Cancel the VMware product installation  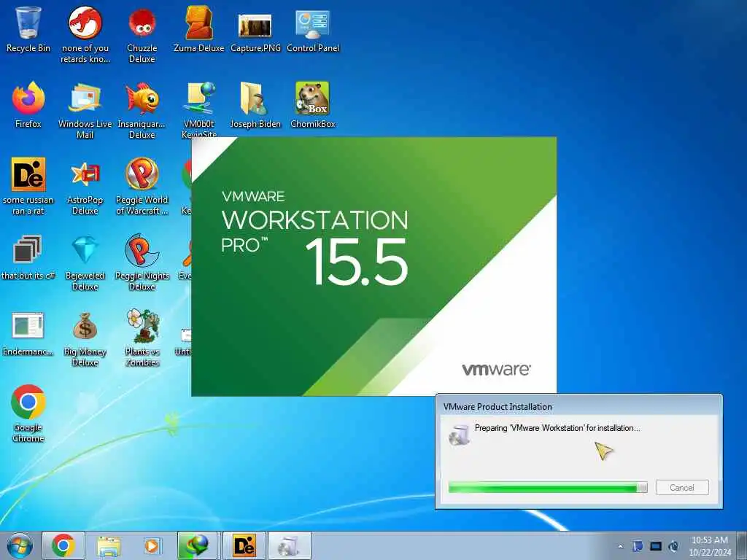682,488
